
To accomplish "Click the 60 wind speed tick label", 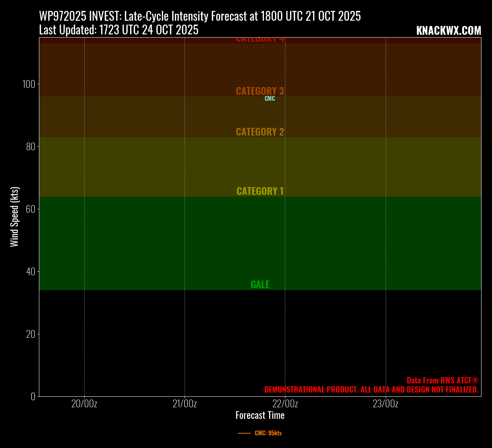I will (x=31, y=209).
